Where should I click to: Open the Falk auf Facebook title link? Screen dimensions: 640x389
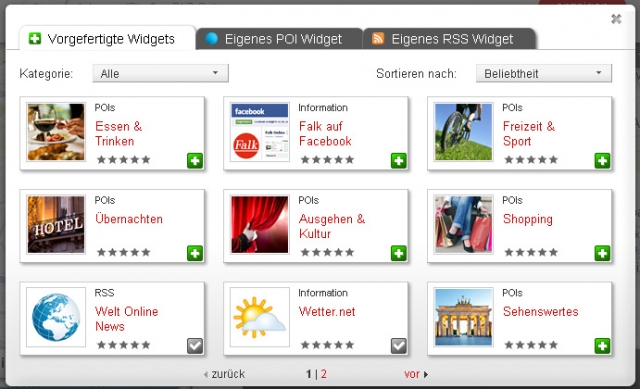325,133
